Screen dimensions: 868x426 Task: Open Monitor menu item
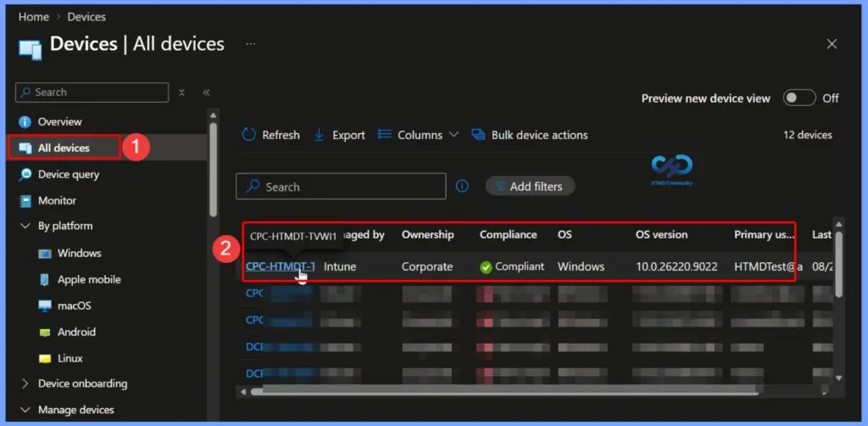coord(57,200)
